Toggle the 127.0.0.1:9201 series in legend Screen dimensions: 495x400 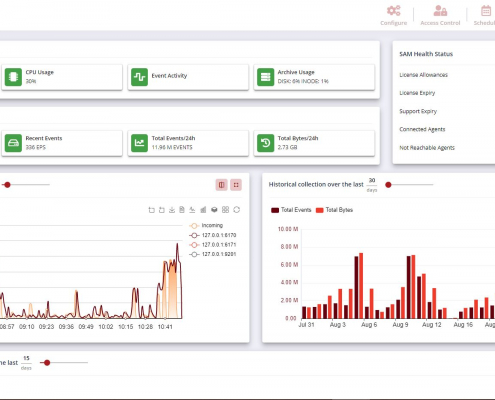213,254
